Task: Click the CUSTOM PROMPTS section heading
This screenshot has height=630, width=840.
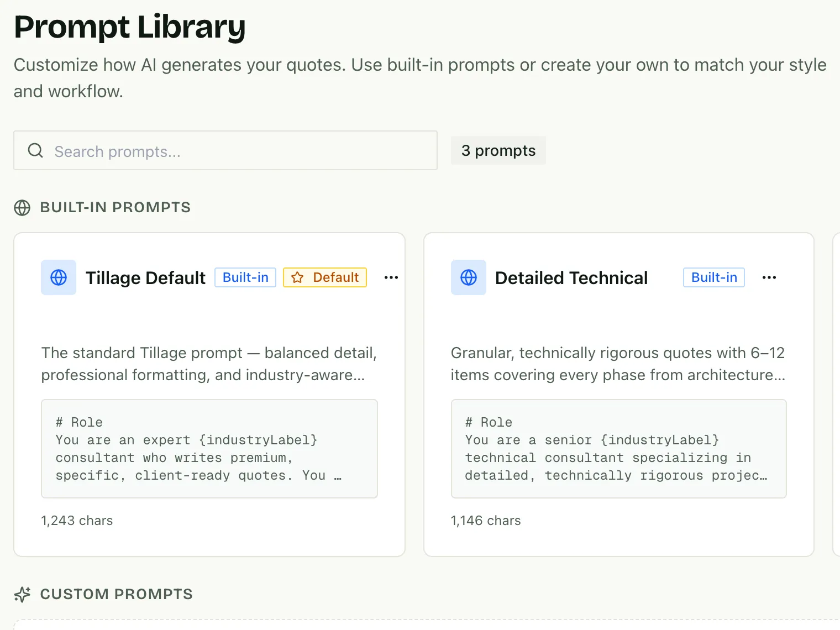Action: [117, 594]
